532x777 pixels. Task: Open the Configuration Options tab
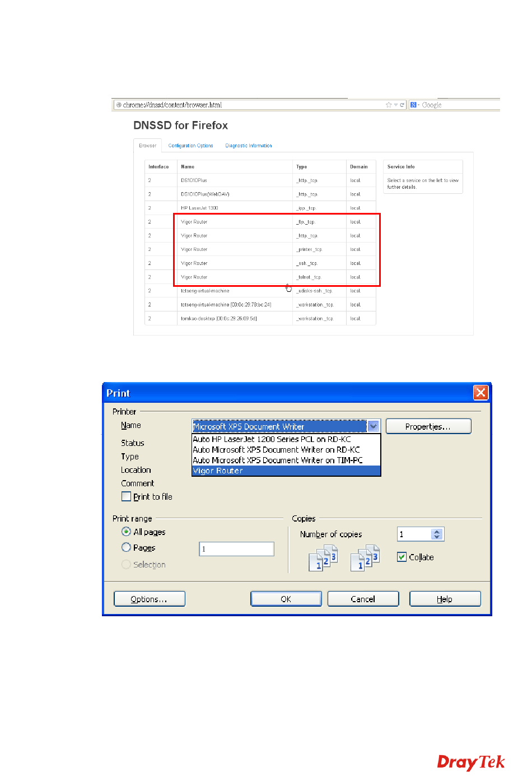click(190, 146)
